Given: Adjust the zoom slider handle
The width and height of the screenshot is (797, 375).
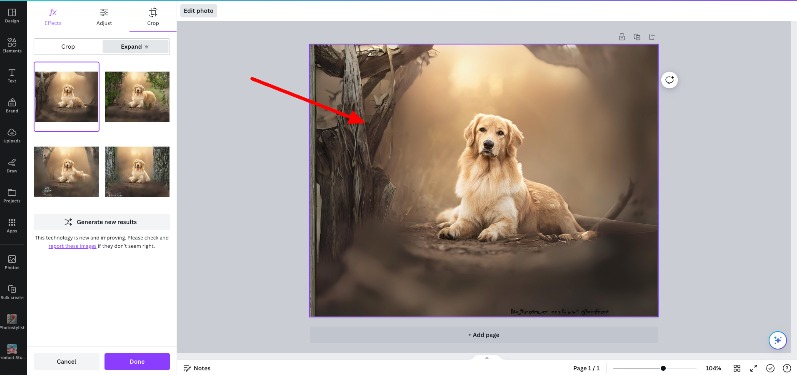Looking at the screenshot, I should (x=663, y=368).
